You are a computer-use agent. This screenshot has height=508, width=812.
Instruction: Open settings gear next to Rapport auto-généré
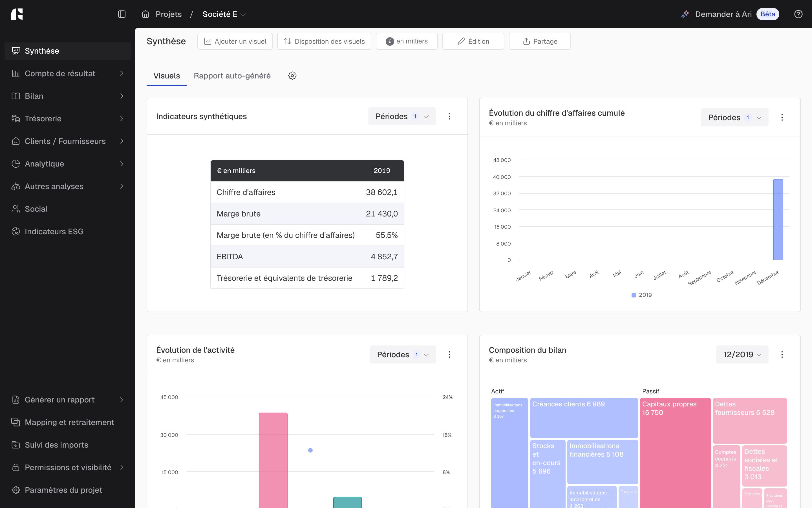point(292,76)
